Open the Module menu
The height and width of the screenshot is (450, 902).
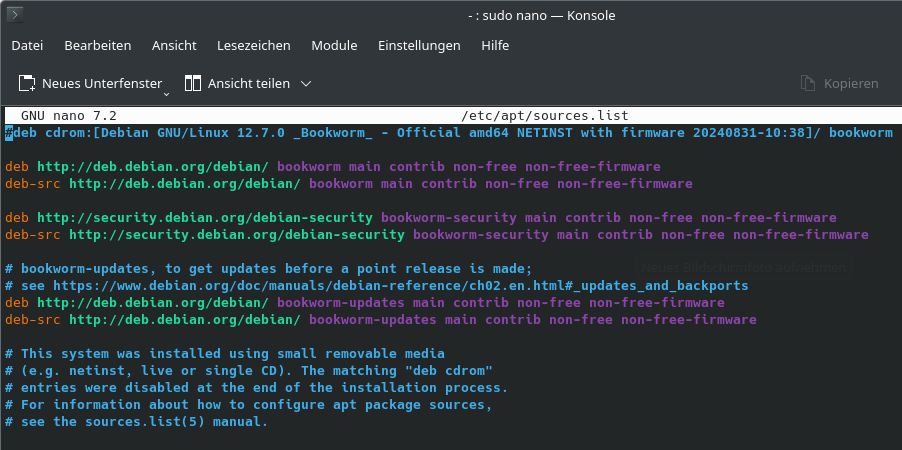(x=334, y=45)
